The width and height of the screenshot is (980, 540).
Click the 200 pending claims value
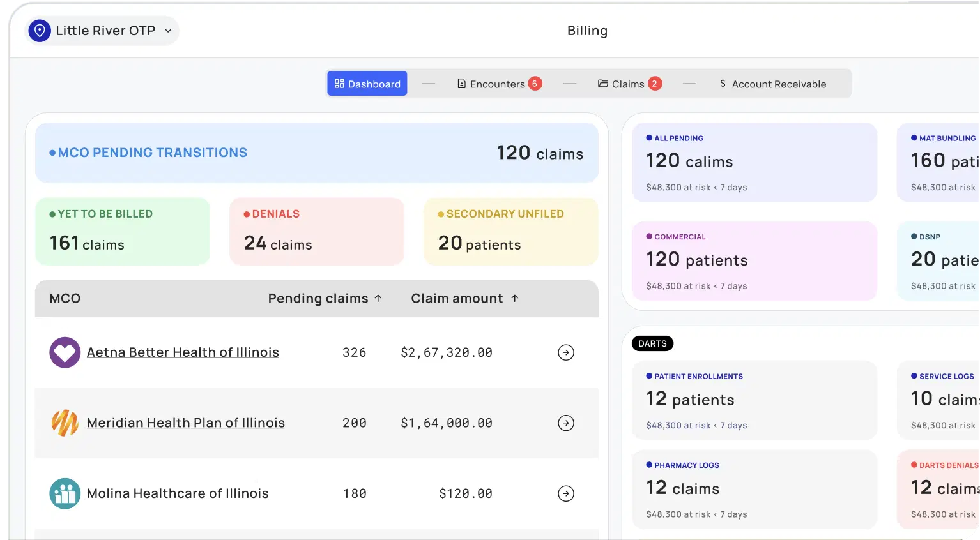355,423
